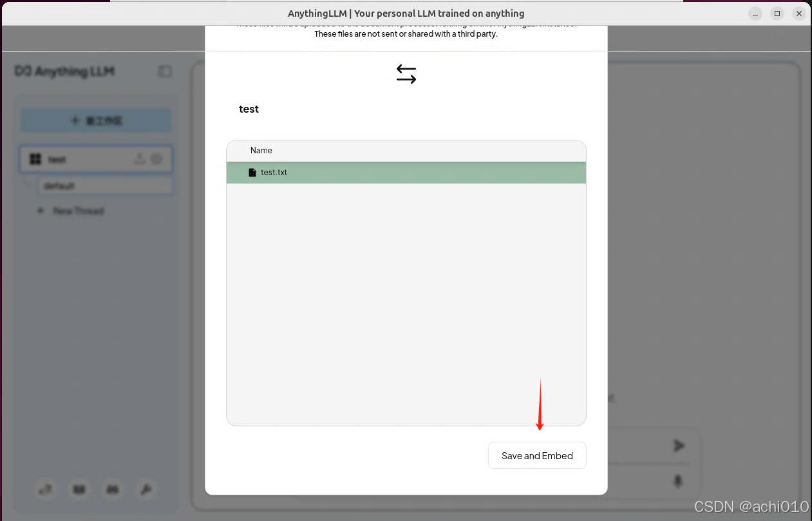Image resolution: width=812 pixels, height=521 pixels.
Task: Click the Name column header
Action: tap(261, 150)
